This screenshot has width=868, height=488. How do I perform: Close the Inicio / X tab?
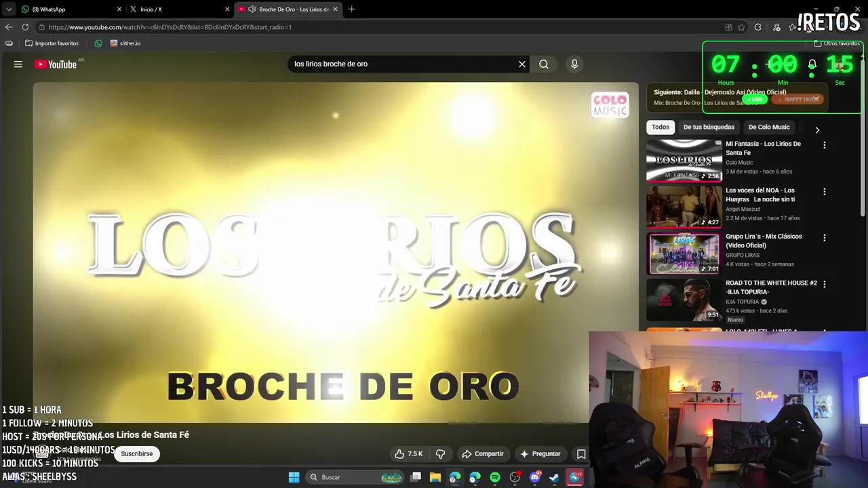227,9
